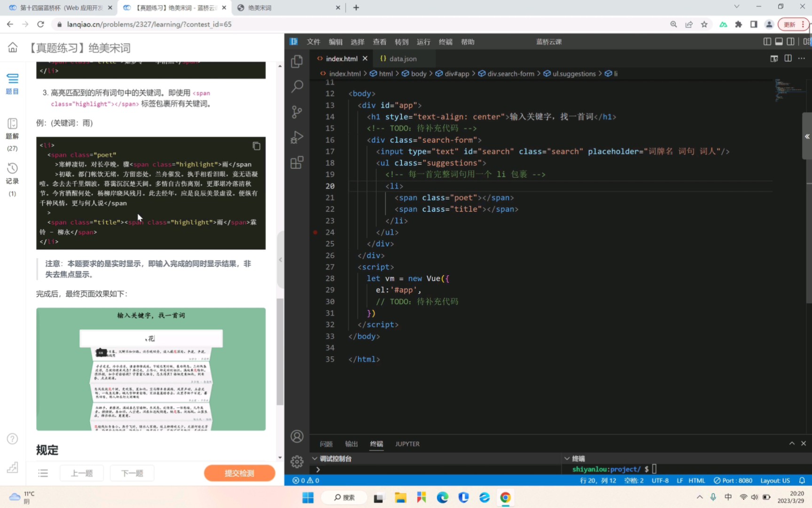The width and height of the screenshot is (812, 508).
Task: Click the HTML language mode in status bar
Action: pyautogui.click(x=697, y=480)
